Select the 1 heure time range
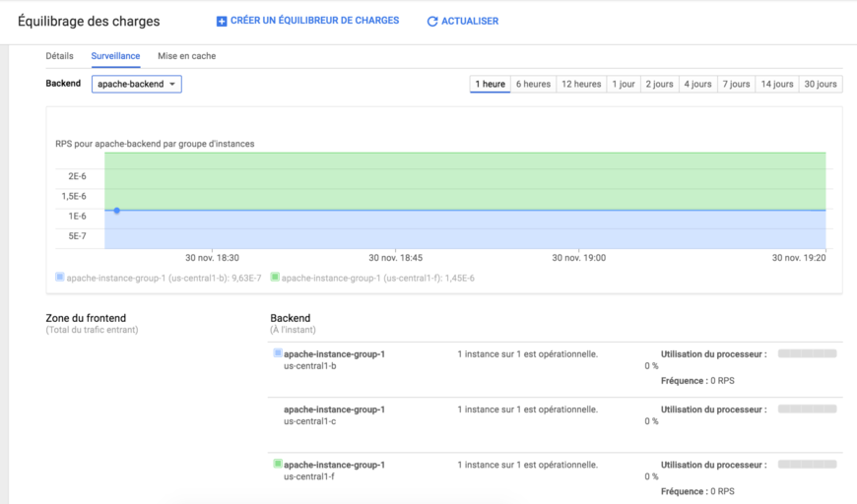 [x=491, y=84]
